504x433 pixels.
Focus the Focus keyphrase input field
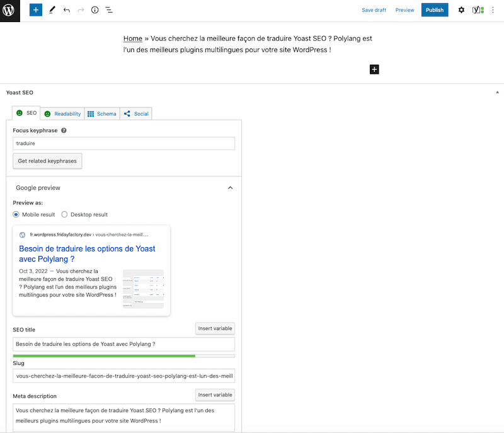tap(123, 143)
